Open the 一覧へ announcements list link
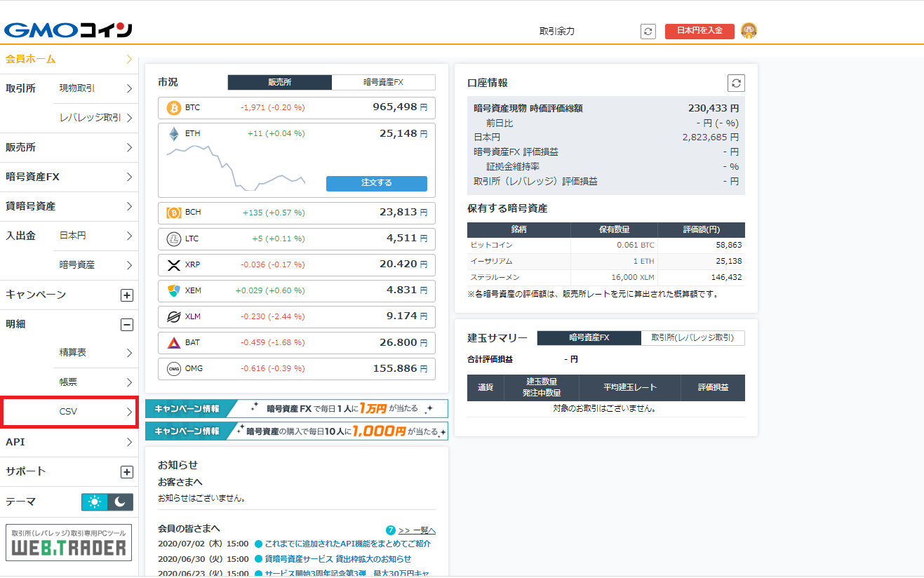 (x=417, y=530)
